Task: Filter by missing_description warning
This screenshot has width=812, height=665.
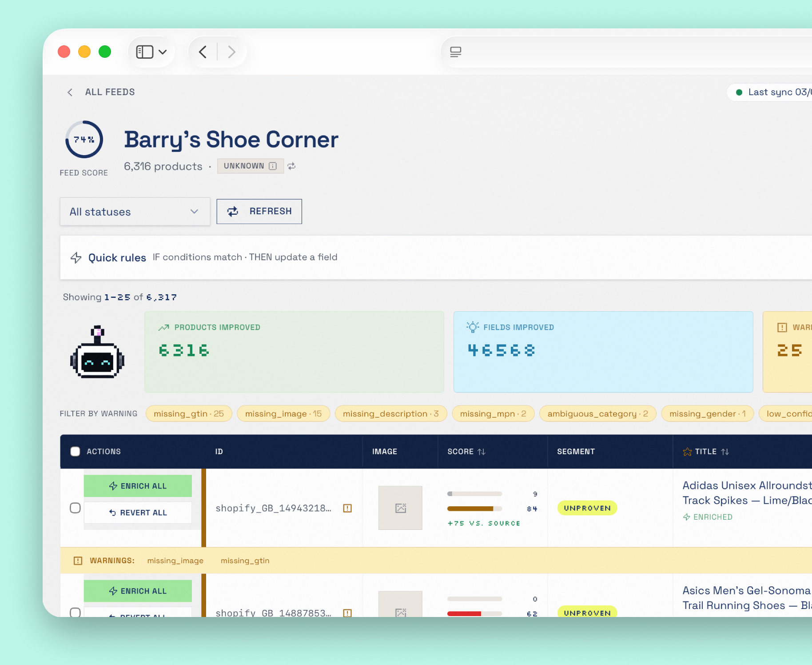Action: click(391, 414)
